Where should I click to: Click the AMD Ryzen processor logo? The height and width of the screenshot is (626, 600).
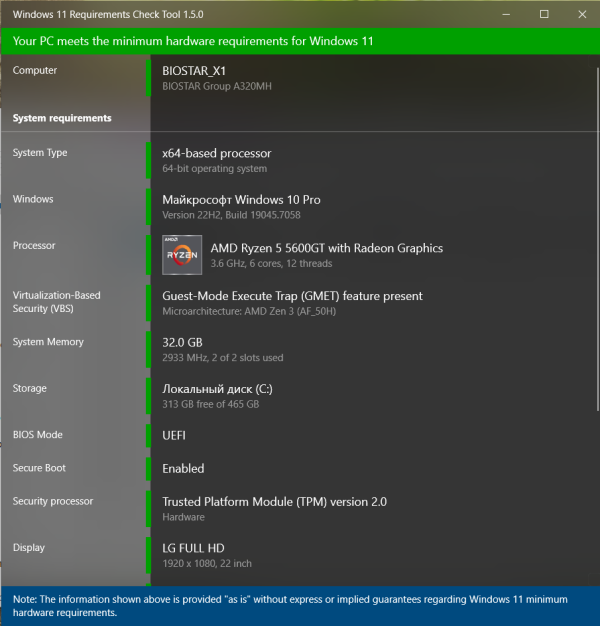(182, 255)
